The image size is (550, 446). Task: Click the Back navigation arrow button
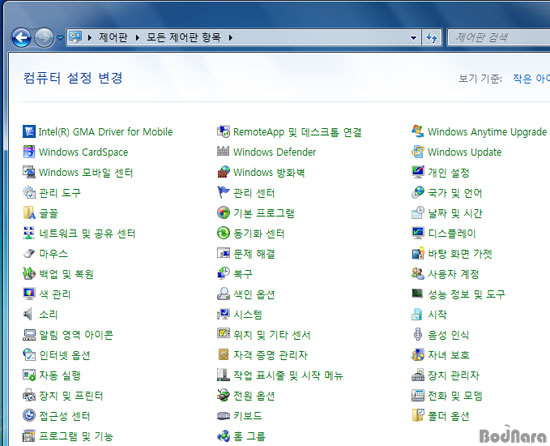(x=21, y=37)
